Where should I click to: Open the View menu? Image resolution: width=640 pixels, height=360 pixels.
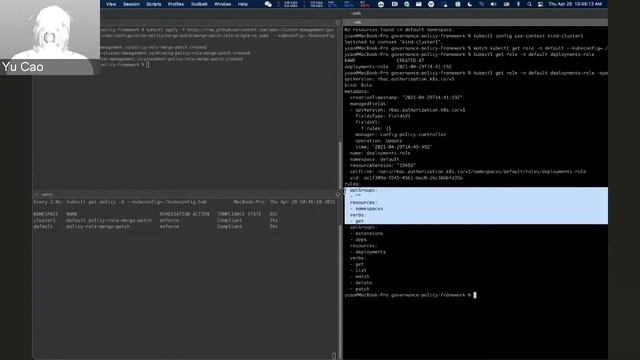111,4
